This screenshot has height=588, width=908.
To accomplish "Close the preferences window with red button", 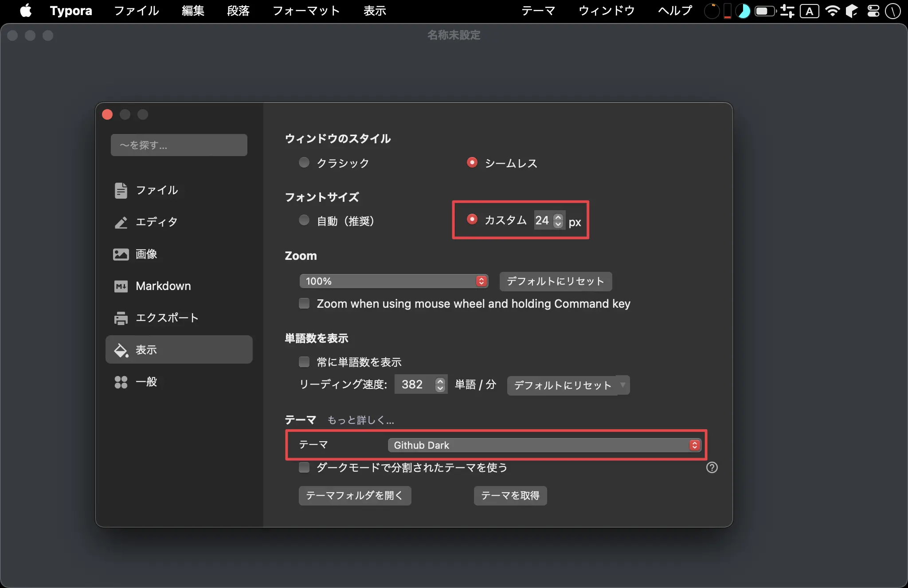I will (107, 114).
